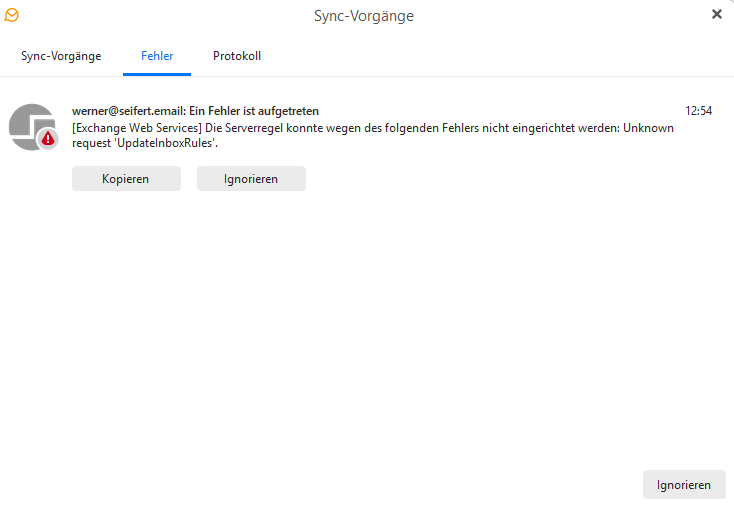This screenshot has width=734, height=506.
Task: Select the Fehler tab
Action: click(x=156, y=56)
